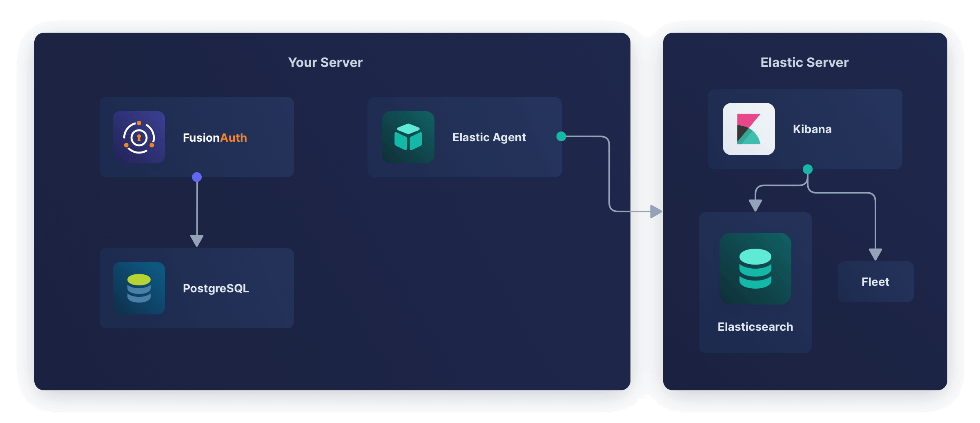Click the green connector dot beside Elastic Agent
The height and width of the screenshot is (423, 980).
(x=561, y=136)
